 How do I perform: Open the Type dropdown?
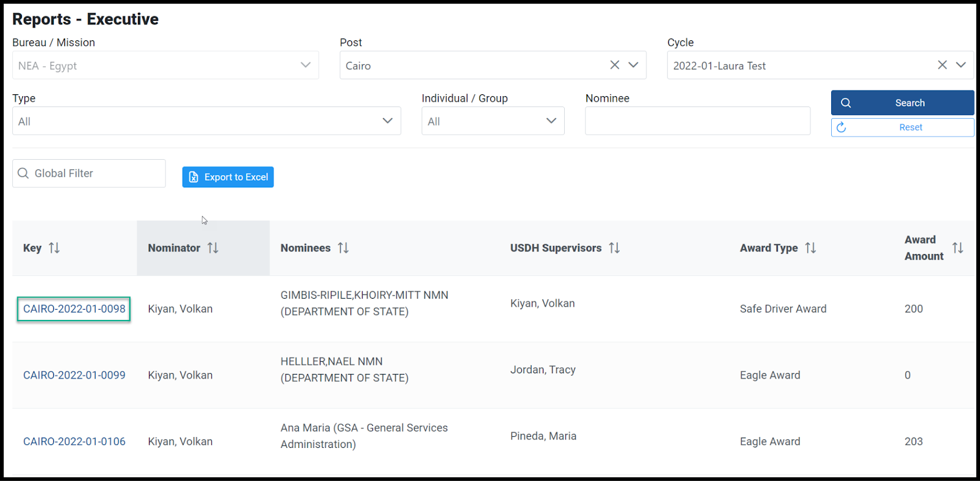pyautogui.click(x=206, y=121)
